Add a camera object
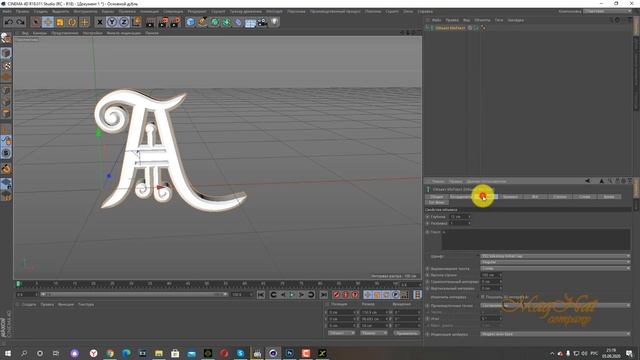 tap(262, 22)
